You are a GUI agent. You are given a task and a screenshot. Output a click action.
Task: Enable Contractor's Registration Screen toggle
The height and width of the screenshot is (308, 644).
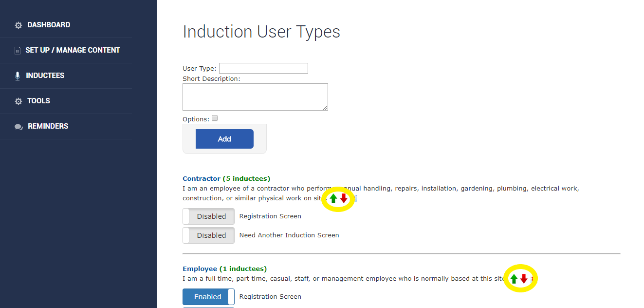pos(208,216)
